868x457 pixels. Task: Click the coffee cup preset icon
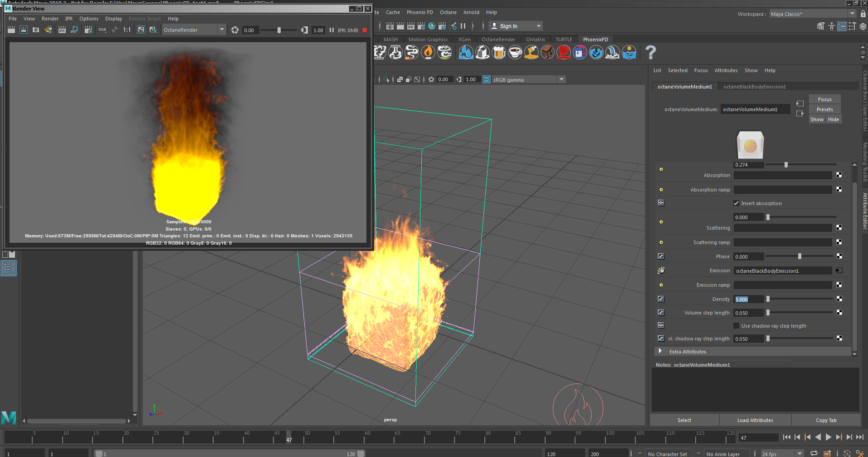click(x=515, y=52)
